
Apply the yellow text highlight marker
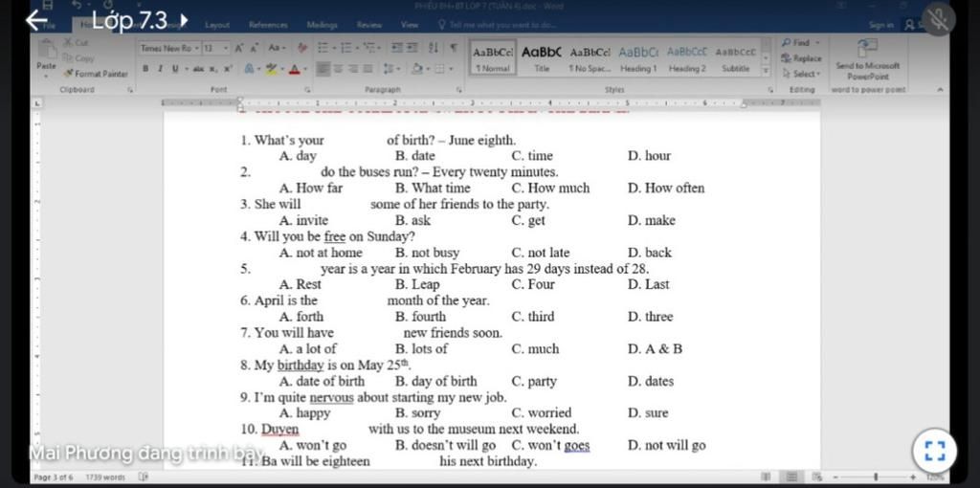pos(273,69)
